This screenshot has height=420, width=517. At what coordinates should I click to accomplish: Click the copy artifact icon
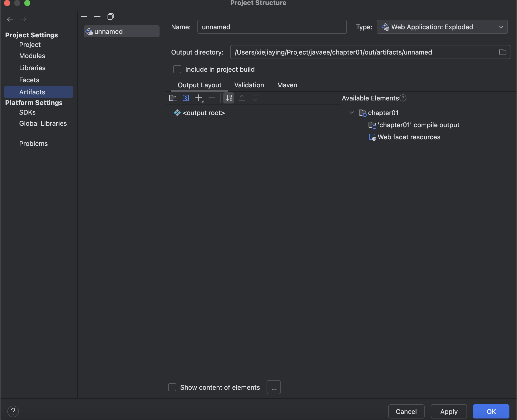(110, 17)
